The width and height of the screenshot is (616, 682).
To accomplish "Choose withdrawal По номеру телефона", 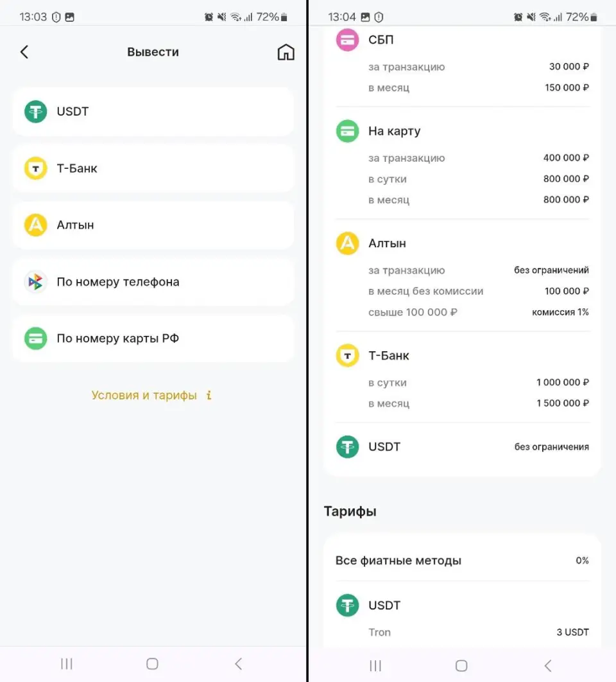I will [x=153, y=282].
